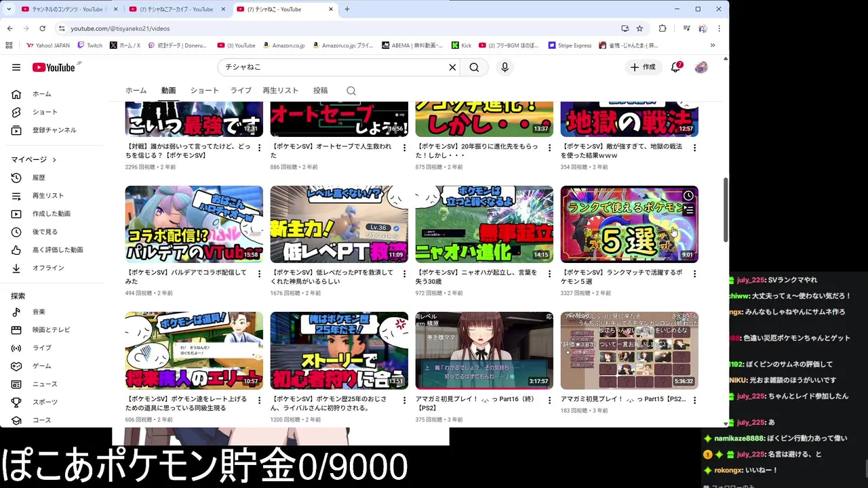
Task: Open 作成した動画 in sidebar
Action: (x=52, y=213)
